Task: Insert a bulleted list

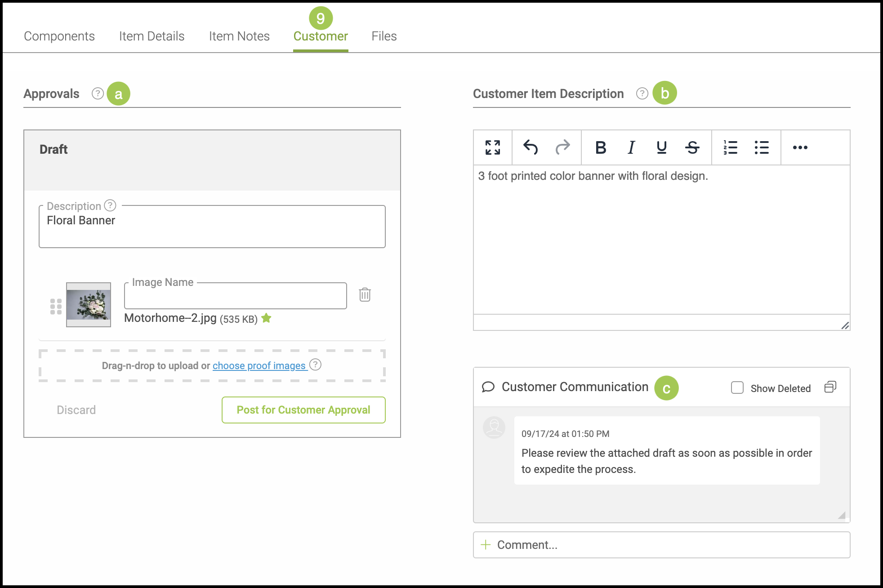Action: [x=762, y=147]
